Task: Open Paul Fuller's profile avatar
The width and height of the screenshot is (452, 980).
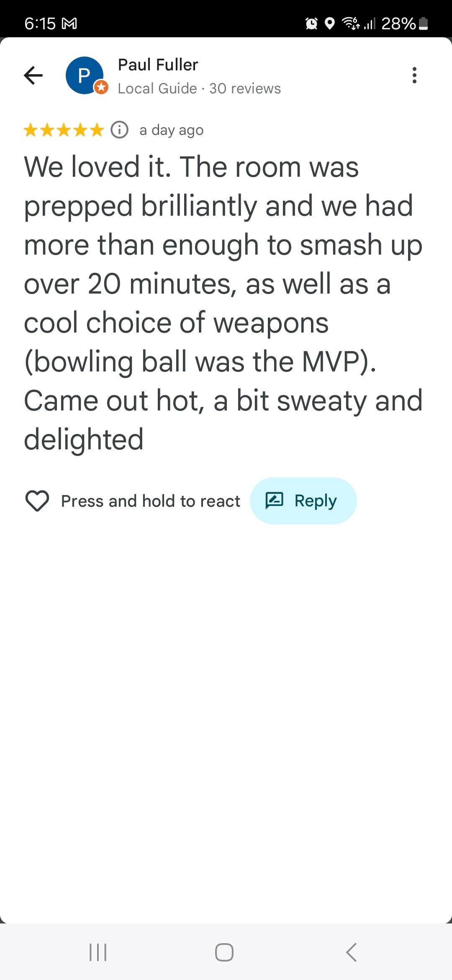Action: tap(85, 75)
